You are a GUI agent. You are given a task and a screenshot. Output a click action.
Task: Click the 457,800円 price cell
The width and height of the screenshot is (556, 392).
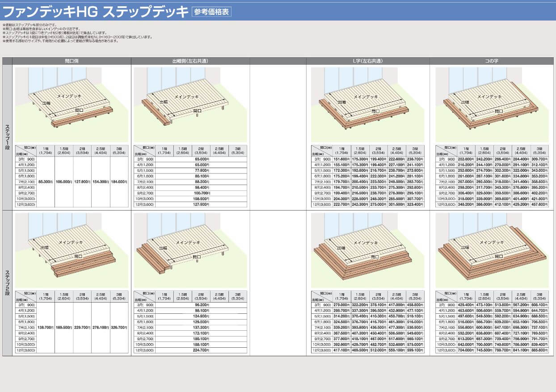539,204
